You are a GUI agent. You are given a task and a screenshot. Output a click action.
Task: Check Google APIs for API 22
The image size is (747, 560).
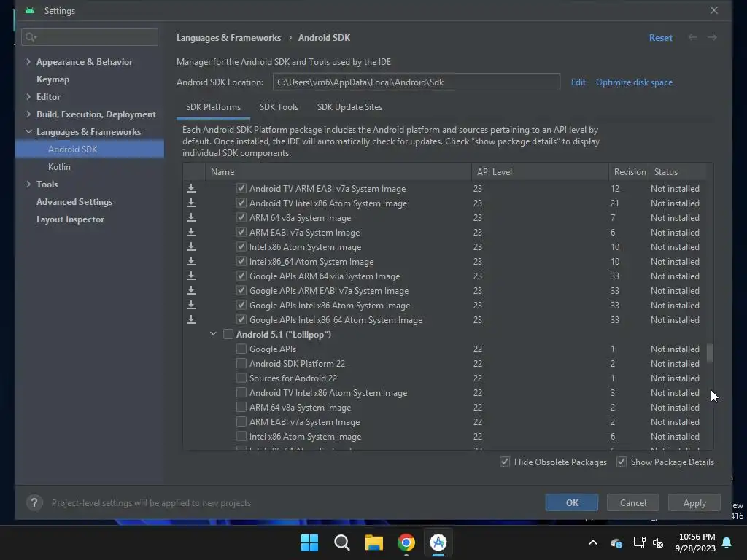tap(241, 349)
